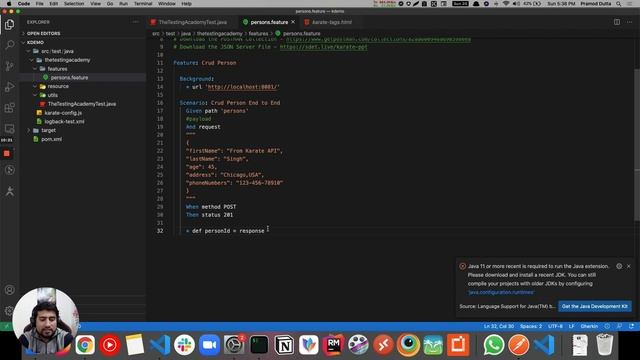Expand the OPEN EDITORS section
Image resolution: width=640 pixels, height=360 pixels.
pos(43,33)
